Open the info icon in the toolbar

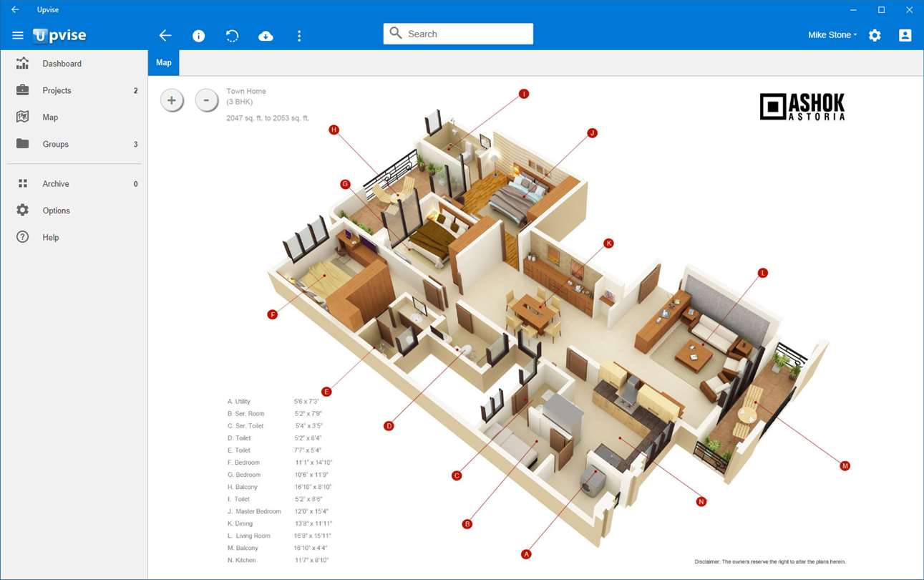tap(199, 36)
